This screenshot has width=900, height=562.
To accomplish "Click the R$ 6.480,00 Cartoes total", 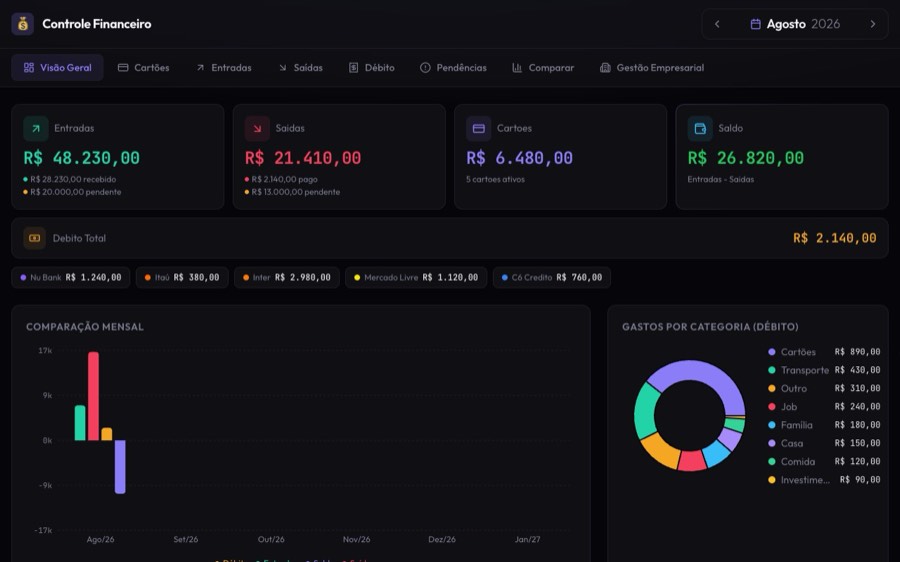I will [519, 158].
